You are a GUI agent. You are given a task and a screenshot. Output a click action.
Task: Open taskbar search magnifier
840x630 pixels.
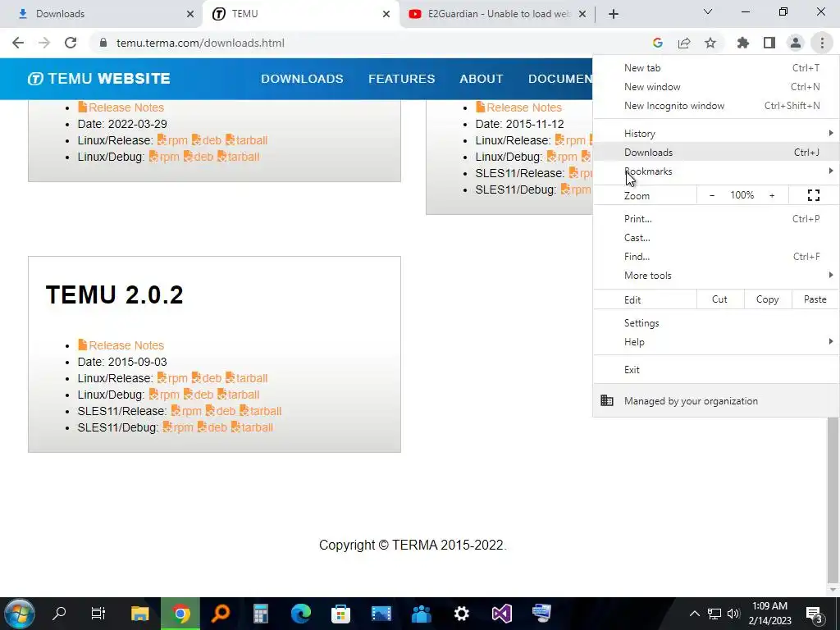(x=59, y=613)
